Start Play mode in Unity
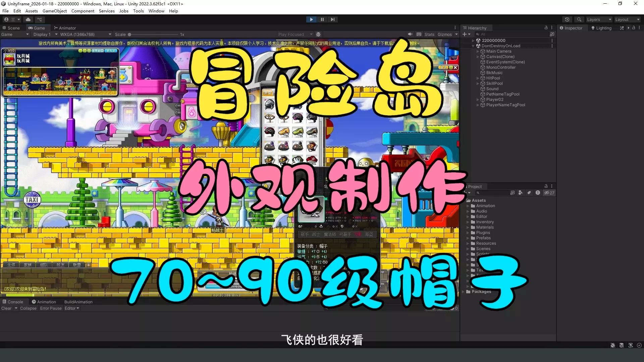The image size is (644, 362). (311, 19)
